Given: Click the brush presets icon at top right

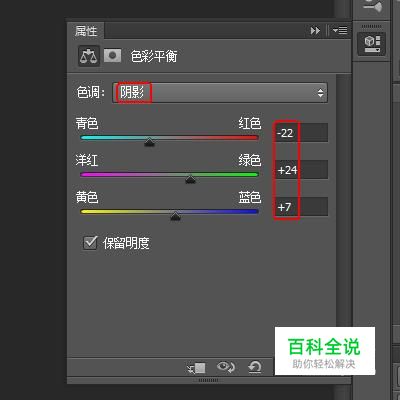Looking at the screenshot, I should click(372, 7).
